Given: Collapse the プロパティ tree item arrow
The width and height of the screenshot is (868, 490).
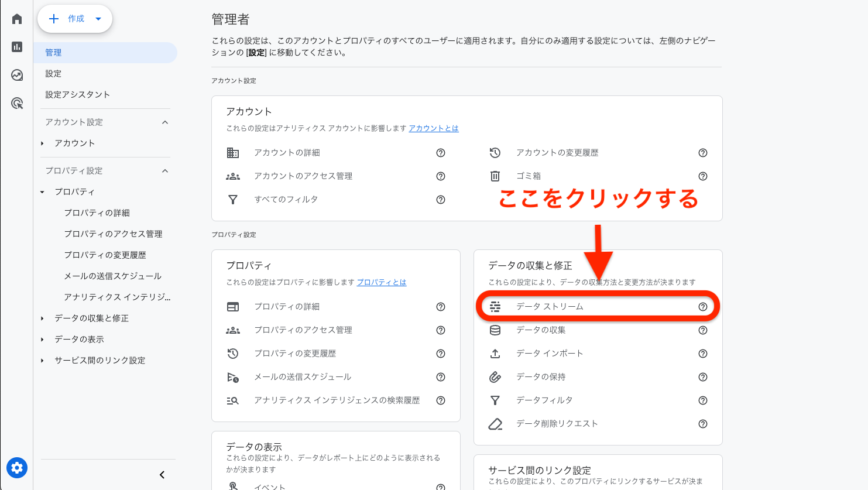Looking at the screenshot, I should [x=42, y=192].
